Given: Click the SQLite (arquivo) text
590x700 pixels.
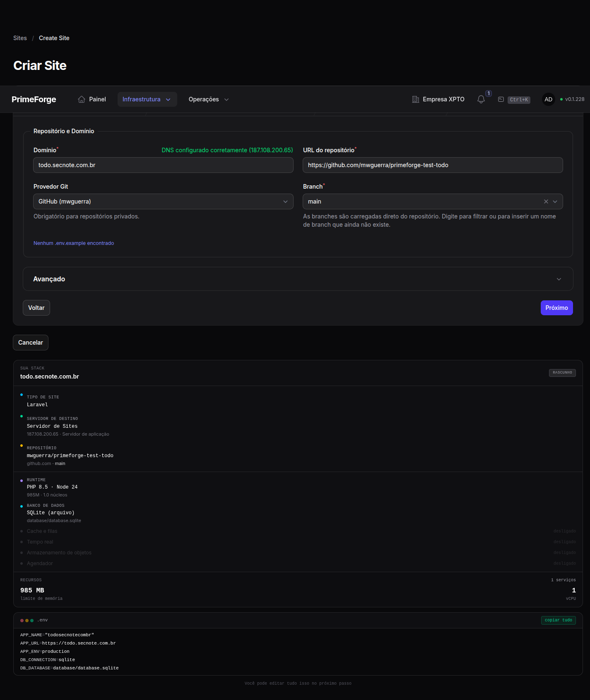Looking at the screenshot, I should (51, 513).
